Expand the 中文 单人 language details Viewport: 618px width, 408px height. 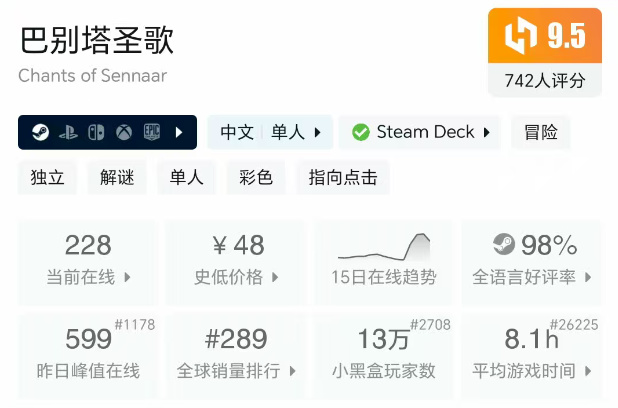pos(270,132)
